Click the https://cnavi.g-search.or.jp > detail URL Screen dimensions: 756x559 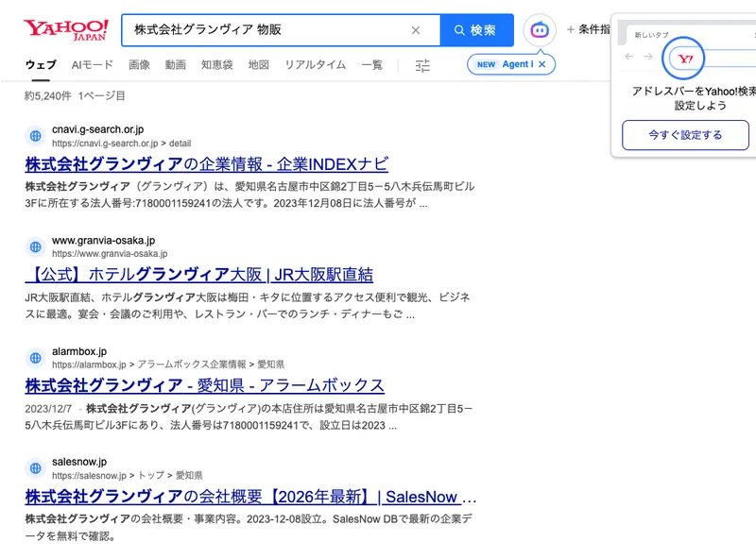(x=122, y=144)
